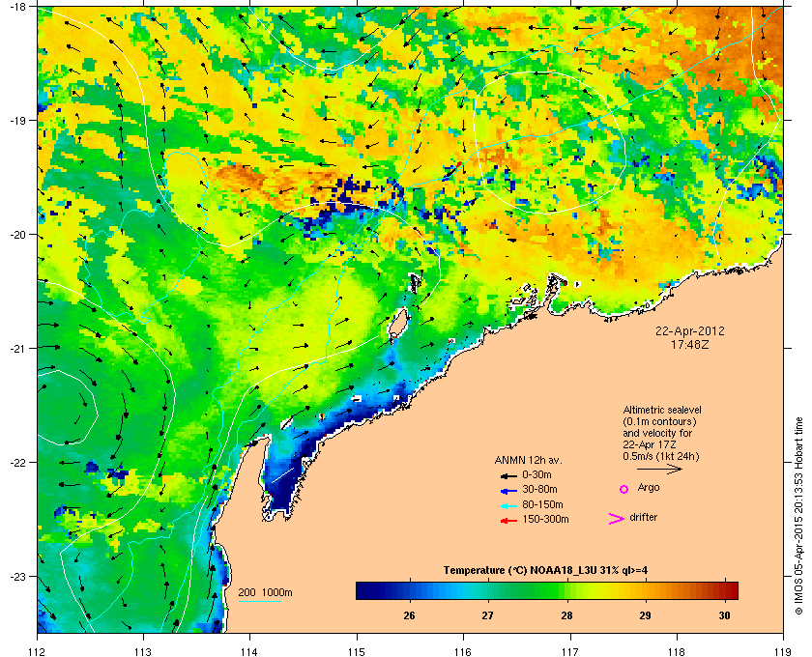This screenshot has width=812, height=657.
Task: Click the cyan bathymetry legend line
Action: (259, 602)
